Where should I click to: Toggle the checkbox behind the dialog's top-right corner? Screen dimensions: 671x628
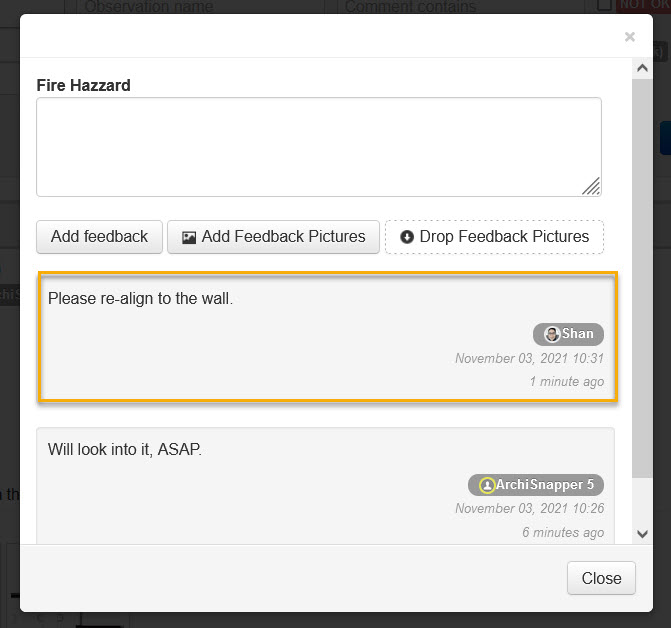tap(604, 5)
